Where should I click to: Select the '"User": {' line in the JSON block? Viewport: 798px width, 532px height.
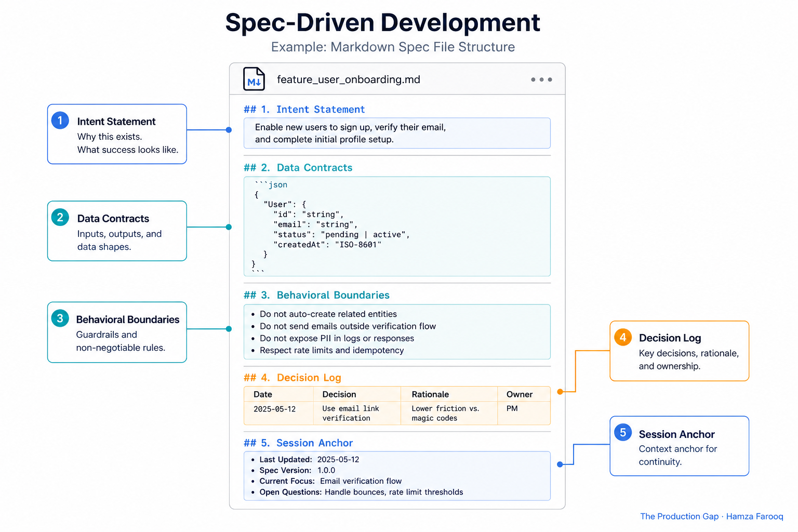coord(285,204)
